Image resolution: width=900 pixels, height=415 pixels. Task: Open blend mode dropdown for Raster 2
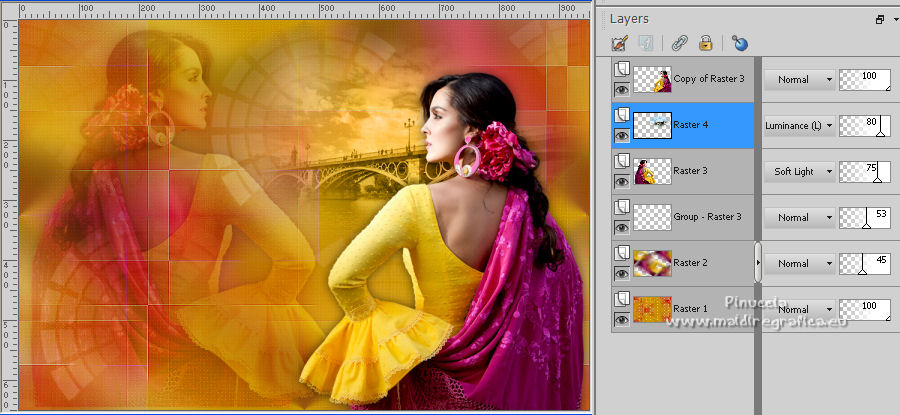pyautogui.click(x=799, y=263)
